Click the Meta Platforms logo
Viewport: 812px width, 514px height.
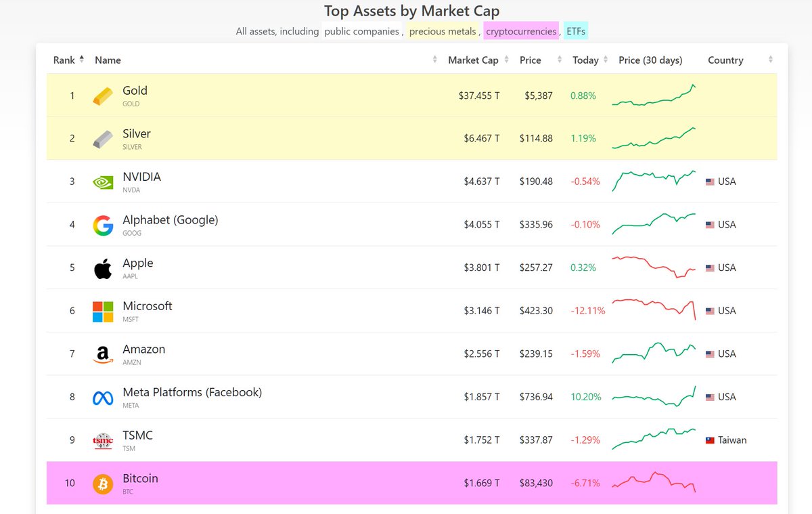click(102, 397)
